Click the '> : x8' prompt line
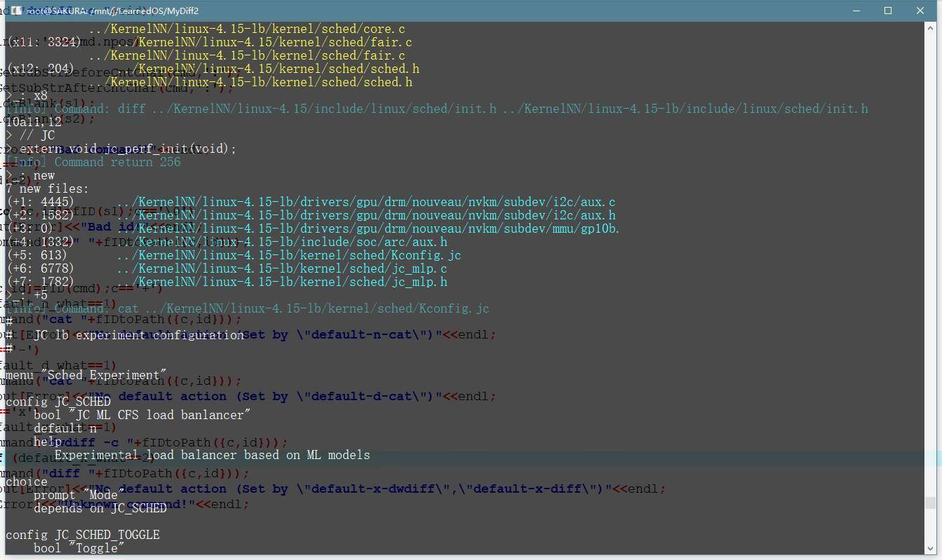The image size is (942, 560). [x=27, y=95]
